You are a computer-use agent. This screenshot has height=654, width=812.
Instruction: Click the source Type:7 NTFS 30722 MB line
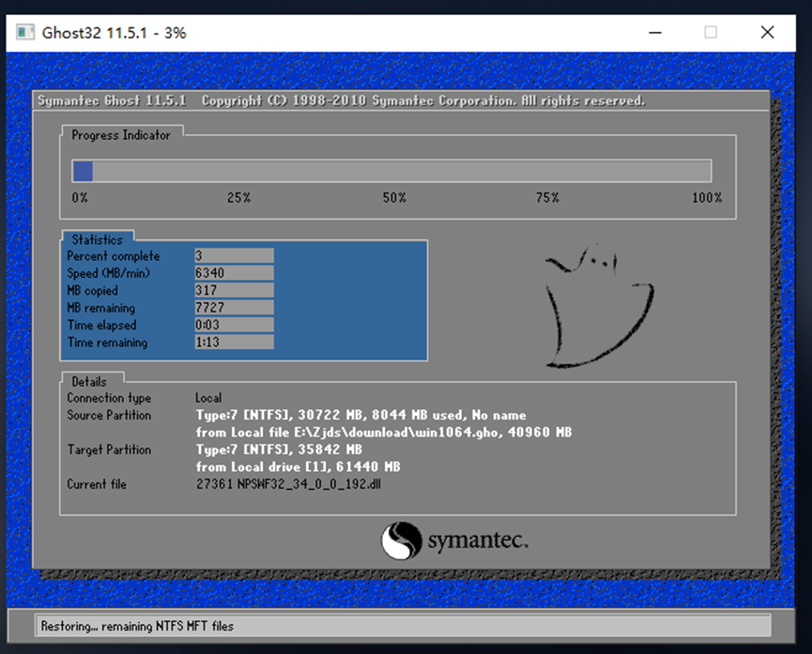click(x=361, y=416)
